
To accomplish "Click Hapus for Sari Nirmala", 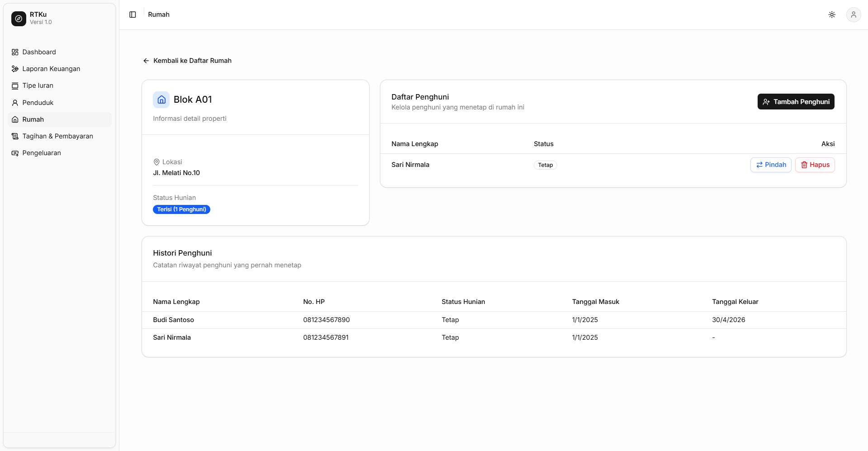I will point(815,165).
